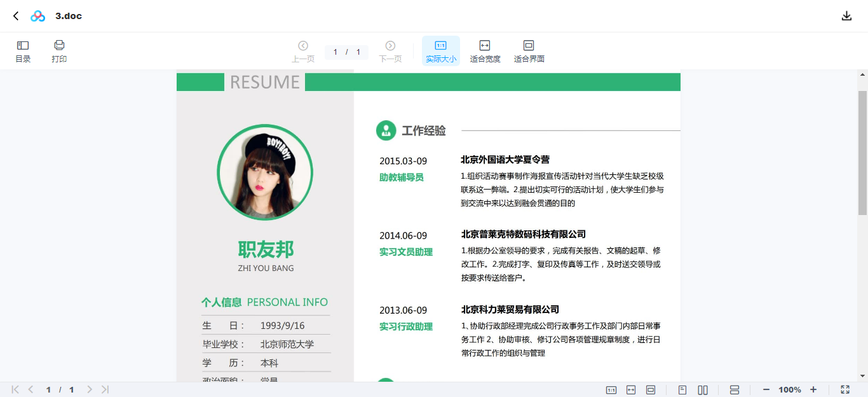
Task: Open the document table of contents (目录)
Action: [x=22, y=50]
